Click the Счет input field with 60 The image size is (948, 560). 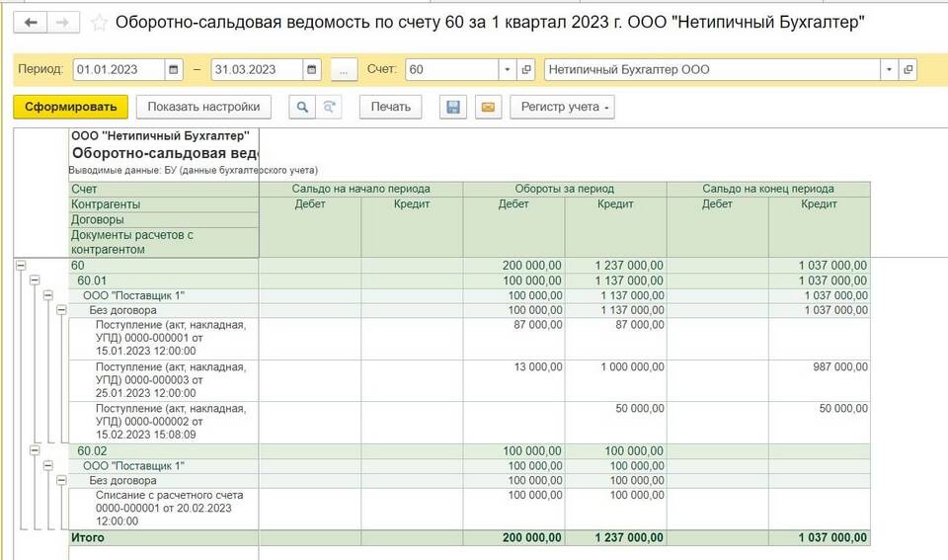point(452,69)
